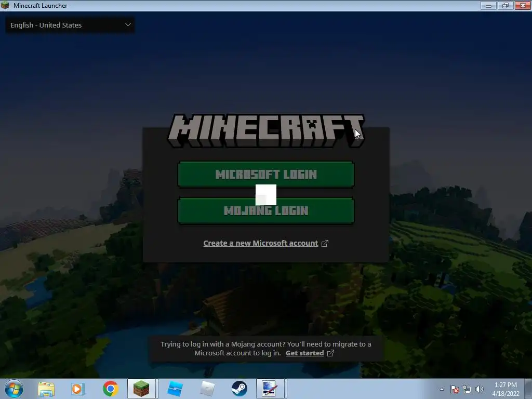Screen dimensions: 532x399
Task: Launch Windows Media Player from the taskbar
Action: click(x=78, y=389)
